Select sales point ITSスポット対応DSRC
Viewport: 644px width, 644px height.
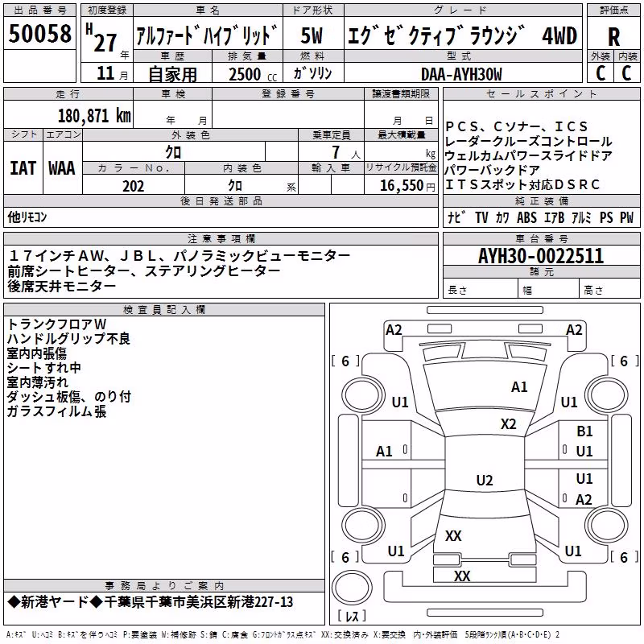pos(522,185)
